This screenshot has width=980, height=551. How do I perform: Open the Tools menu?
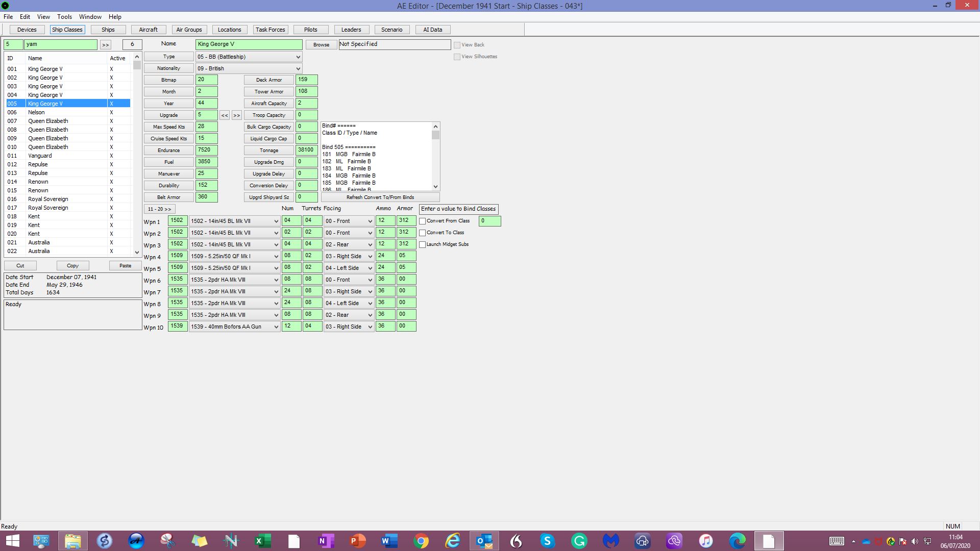pos(64,17)
